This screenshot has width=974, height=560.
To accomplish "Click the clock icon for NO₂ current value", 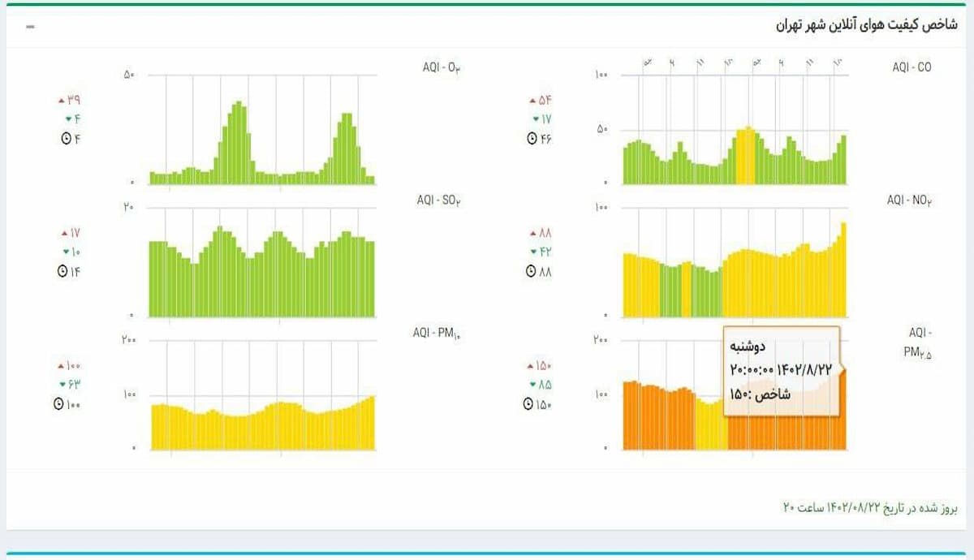I will [532, 272].
